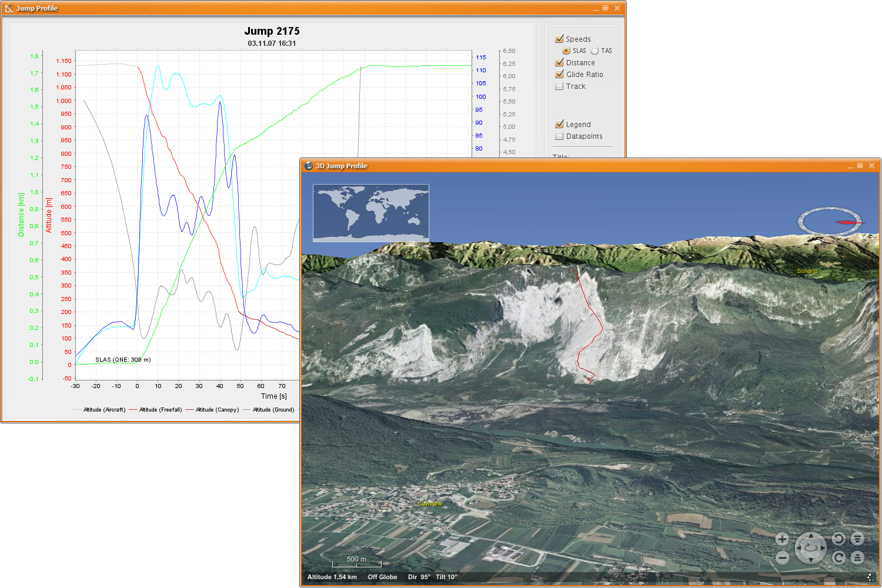Rotate 3D view counter-clockwise with the upper rotate icon
The width and height of the screenshot is (882, 588).
[838, 539]
